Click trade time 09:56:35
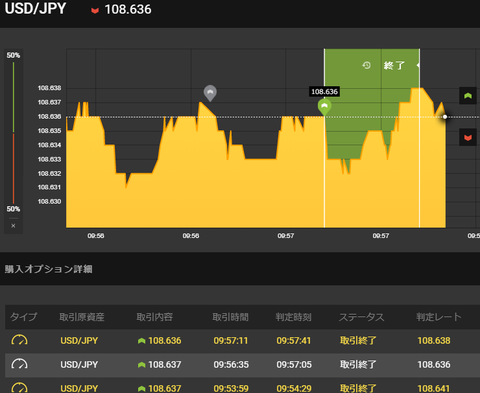Screen dimensions: 480x393 (x=231, y=365)
